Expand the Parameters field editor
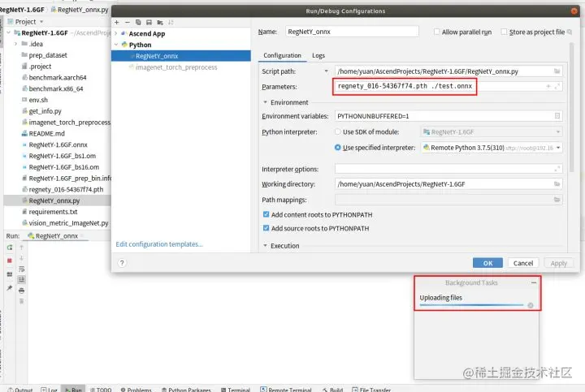This screenshot has height=392, width=585. [557, 87]
